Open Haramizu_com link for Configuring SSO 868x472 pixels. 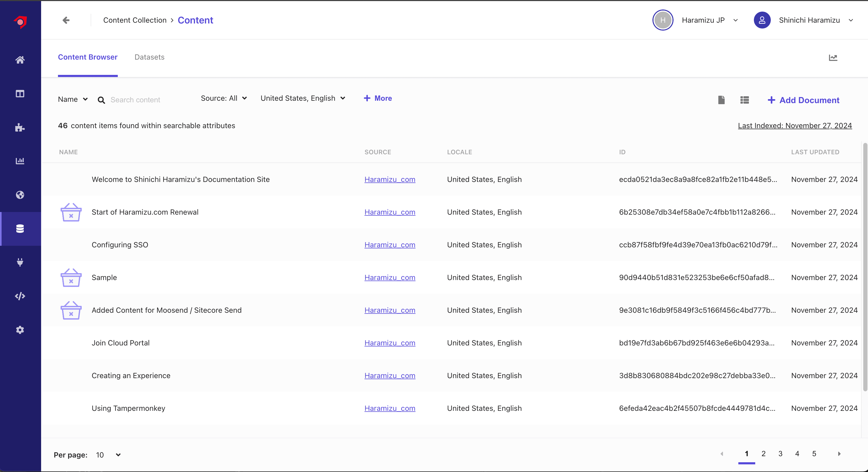[389, 245]
